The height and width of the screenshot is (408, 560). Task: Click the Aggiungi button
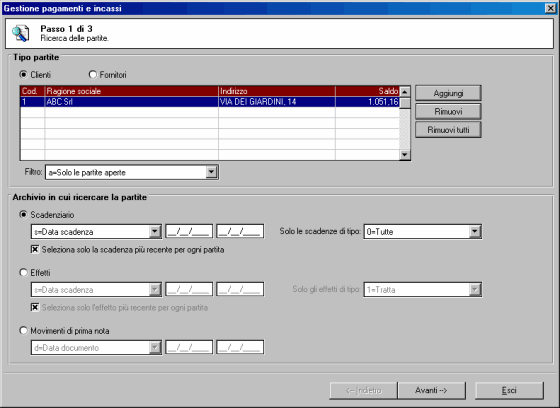click(448, 93)
